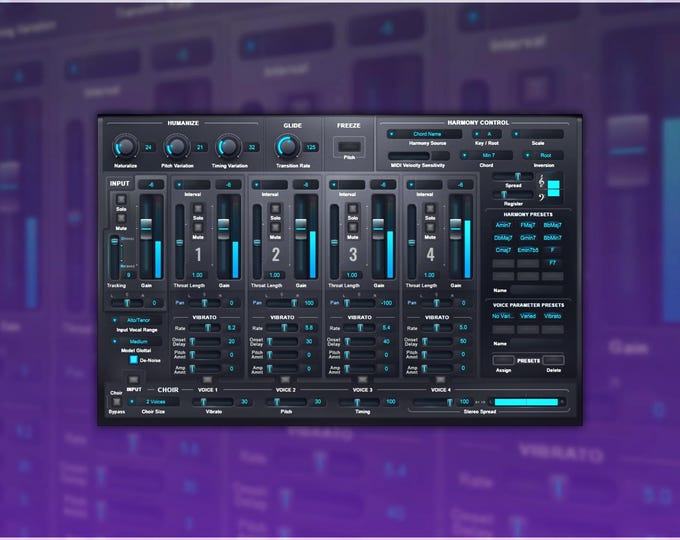Click the Naturalize knob
The image size is (680, 540).
pyautogui.click(x=125, y=147)
